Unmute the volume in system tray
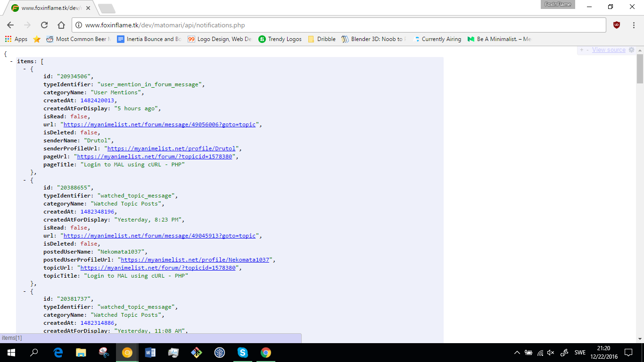Viewport: 644px width, 362px height. pyautogui.click(x=551, y=353)
